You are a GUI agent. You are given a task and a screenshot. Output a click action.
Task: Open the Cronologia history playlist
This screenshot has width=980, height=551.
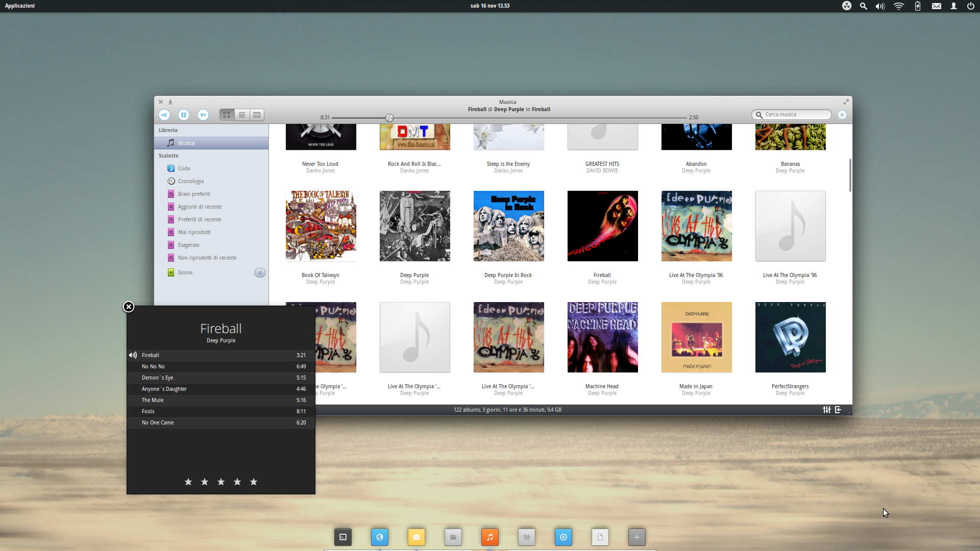tap(211, 181)
